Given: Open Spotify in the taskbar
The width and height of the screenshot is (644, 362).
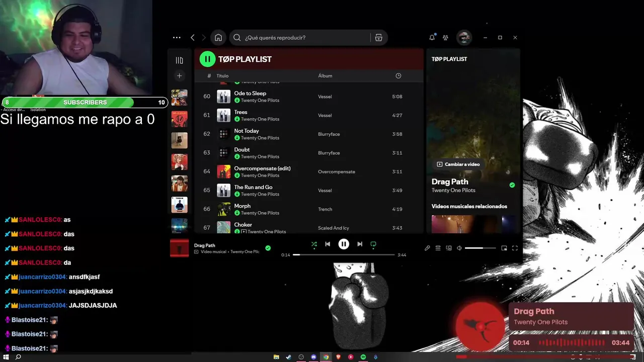Looking at the screenshot, I should pyautogui.click(x=363, y=357).
